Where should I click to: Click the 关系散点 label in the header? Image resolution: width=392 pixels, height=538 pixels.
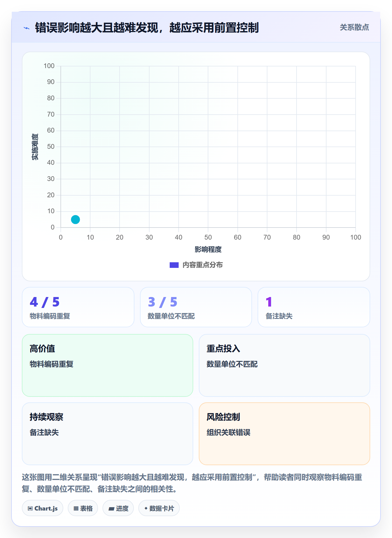(x=354, y=27)
